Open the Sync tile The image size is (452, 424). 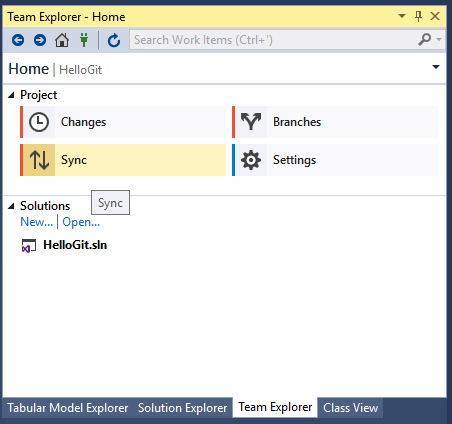click(x=123, y=160)
